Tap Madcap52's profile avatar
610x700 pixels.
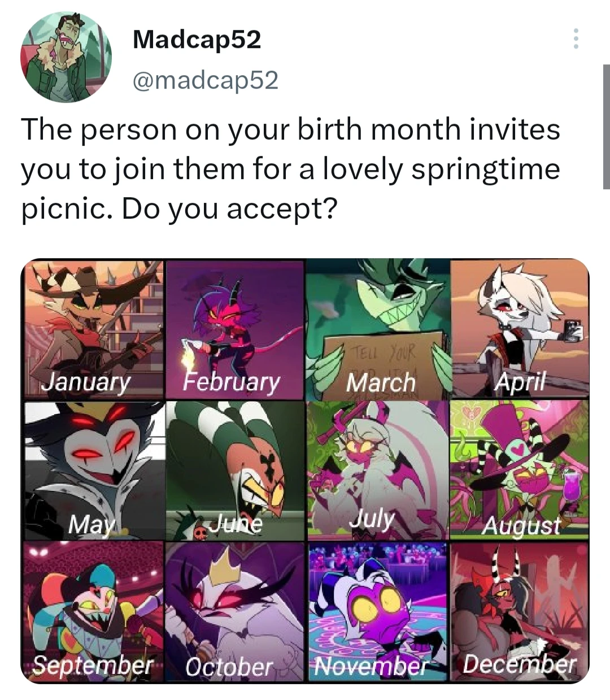coord(66,57)
